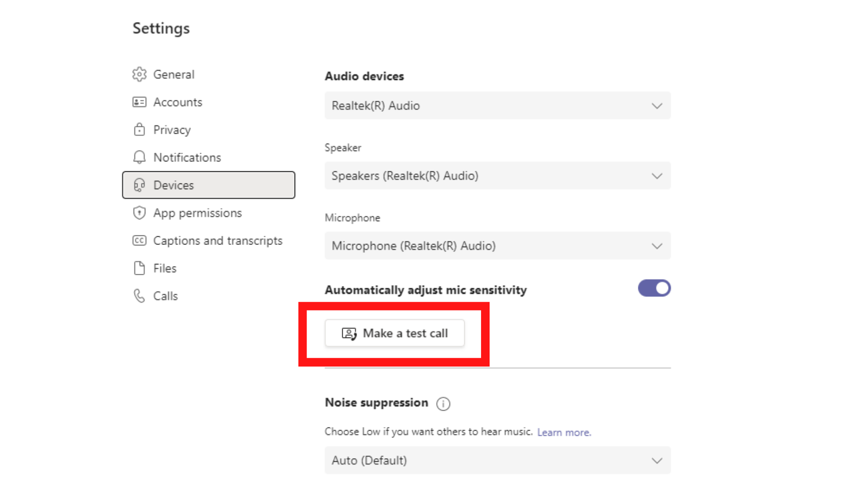
Task: Expand the Audio devices dropdown
Action: pyautogui.click(x=497, y=106)
